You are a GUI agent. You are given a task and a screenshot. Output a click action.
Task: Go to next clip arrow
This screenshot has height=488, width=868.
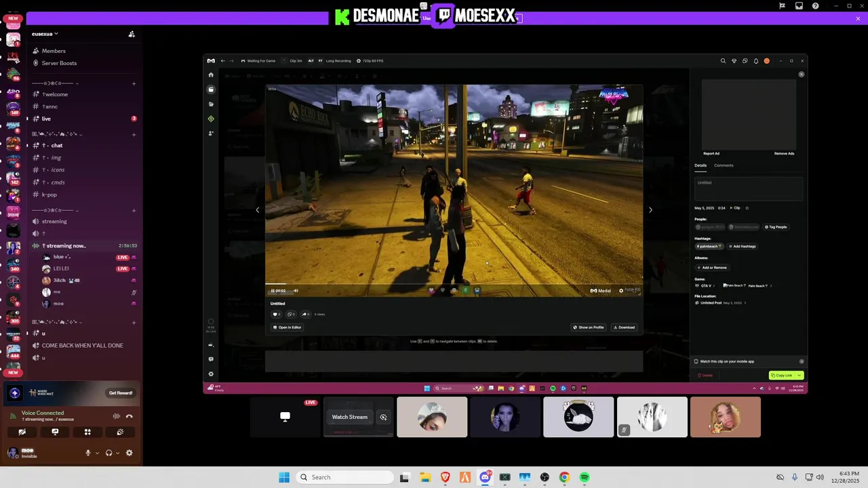pos(650,210)
